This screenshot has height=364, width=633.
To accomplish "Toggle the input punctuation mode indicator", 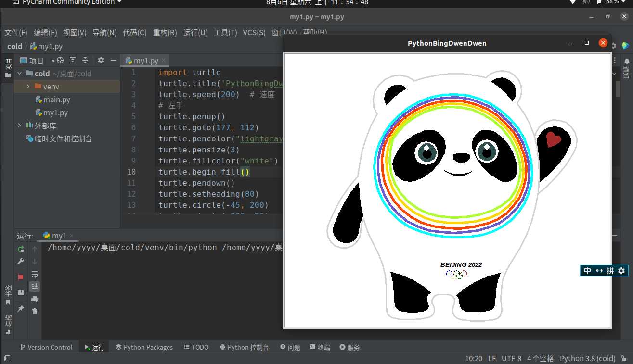I will click(x=599, y=271).
